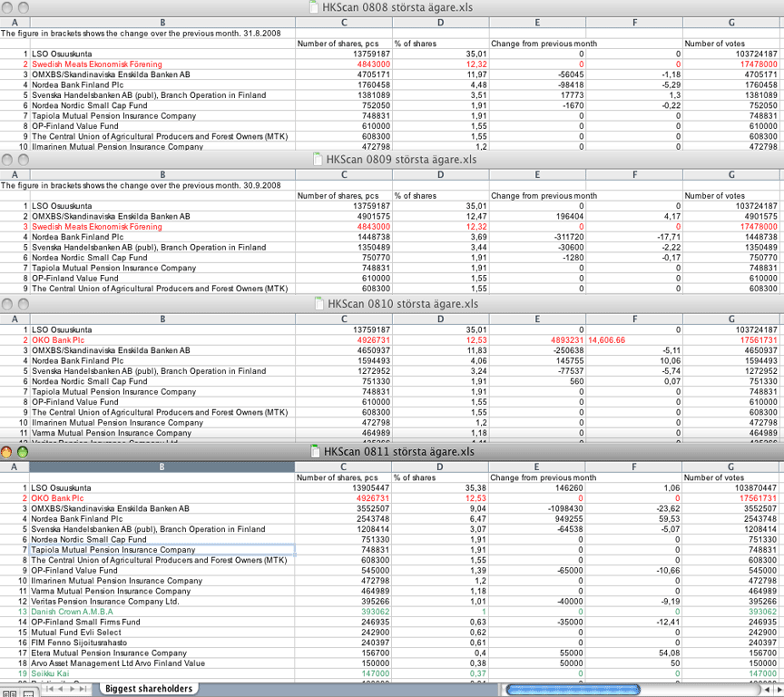Viewport: 784px width, 697px height.
Task: Select column D header in HKScan 0811 window
Action: pyautogui.click(x=439, y=466)
